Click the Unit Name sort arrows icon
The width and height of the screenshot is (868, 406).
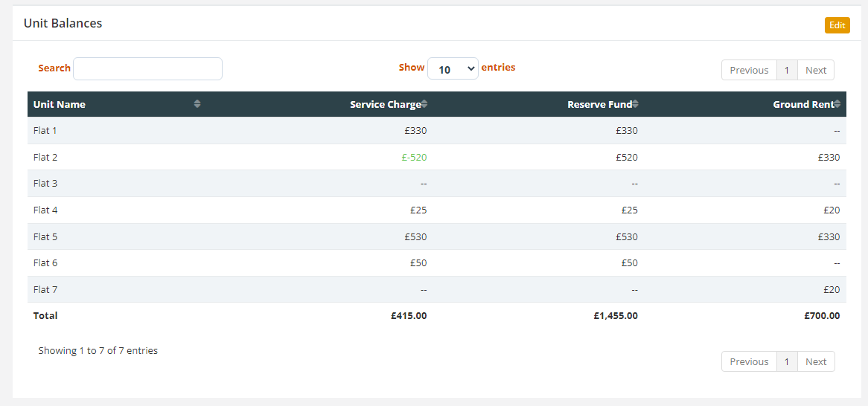(x=197, y=104)
